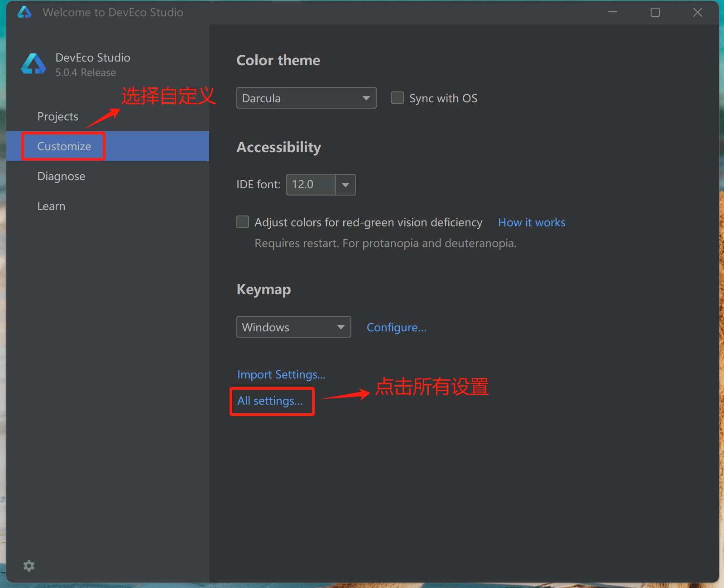
Task: Click the 'Keymap' heading text
Action: (264, 290)
